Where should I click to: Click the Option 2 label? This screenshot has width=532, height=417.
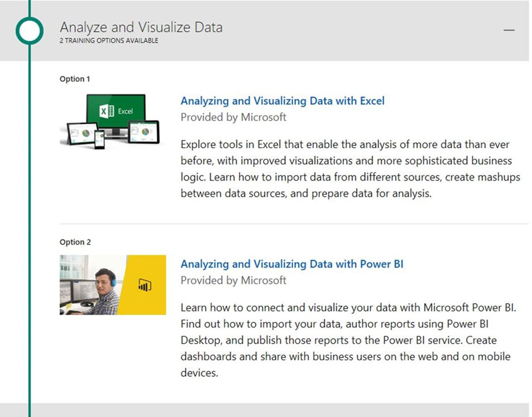point(75,242)
